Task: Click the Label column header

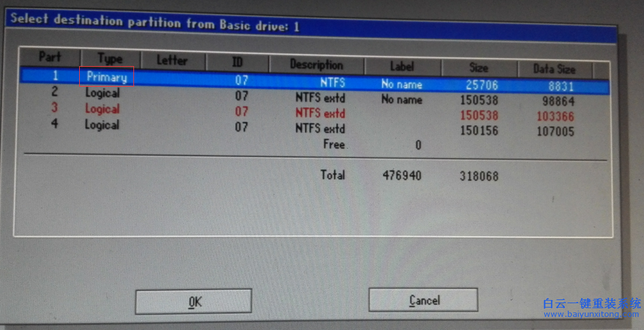Action: tap(402, 66)
